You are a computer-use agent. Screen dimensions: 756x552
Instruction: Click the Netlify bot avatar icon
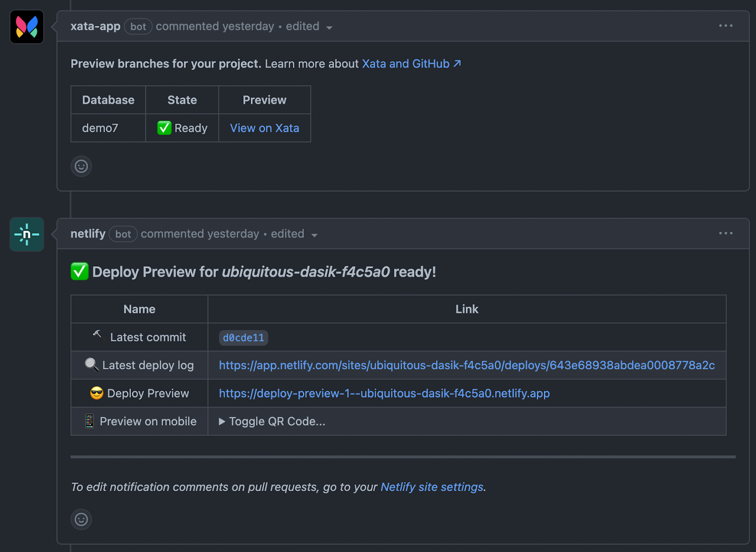(27, 234)
